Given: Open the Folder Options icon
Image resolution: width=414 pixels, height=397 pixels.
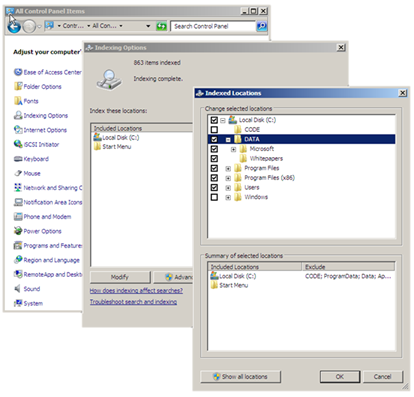Looking at the screenshot, I should coord(18,86).
